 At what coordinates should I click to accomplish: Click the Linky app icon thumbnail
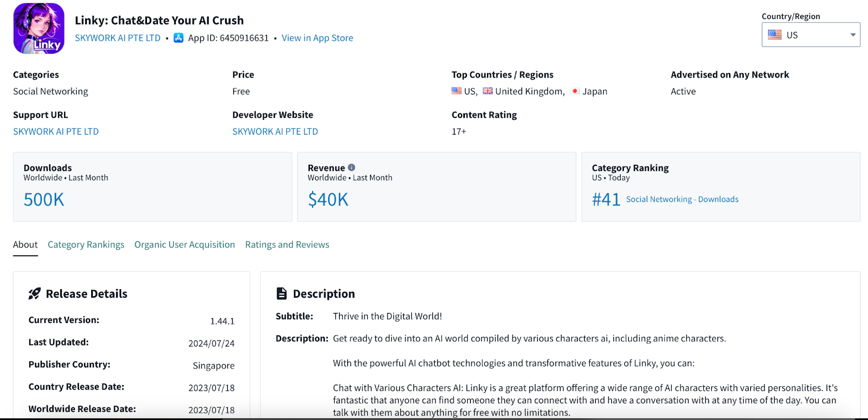pos(39,29)
